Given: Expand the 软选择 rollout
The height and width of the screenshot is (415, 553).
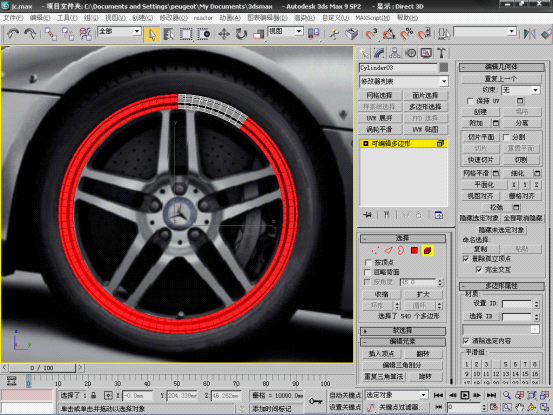Looking at the screenshot, I should 402,331.
